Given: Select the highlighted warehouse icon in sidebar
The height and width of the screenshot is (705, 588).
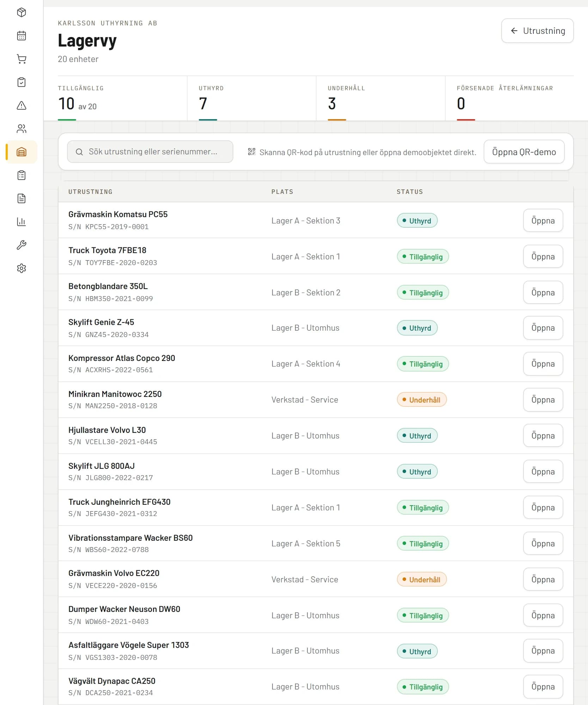Looking at the screenshot, I should pos(22,152).
